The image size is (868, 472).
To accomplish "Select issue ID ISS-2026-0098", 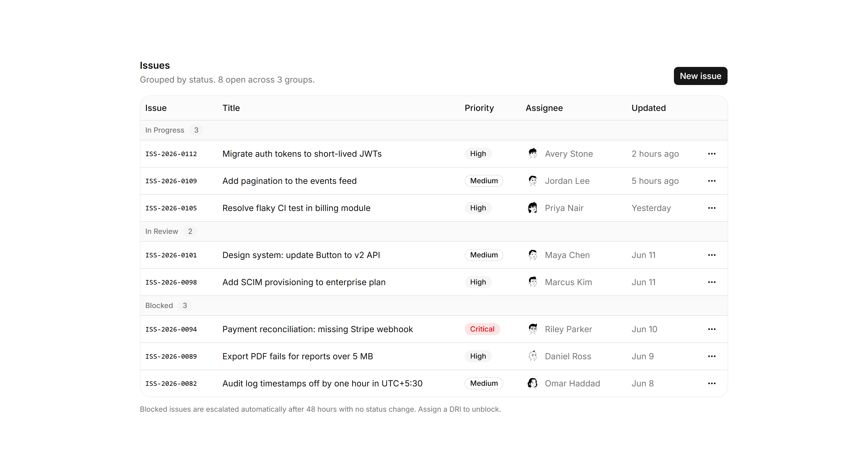I will [171, 282].
